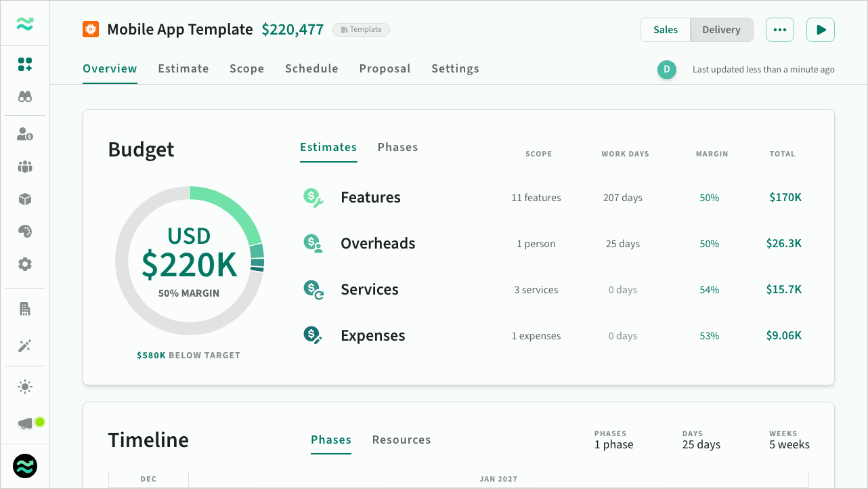Viewport: 868px width, 489px height.
Task: Open the dashboard add icon in sidebar
Action: [x=25, y=64]
